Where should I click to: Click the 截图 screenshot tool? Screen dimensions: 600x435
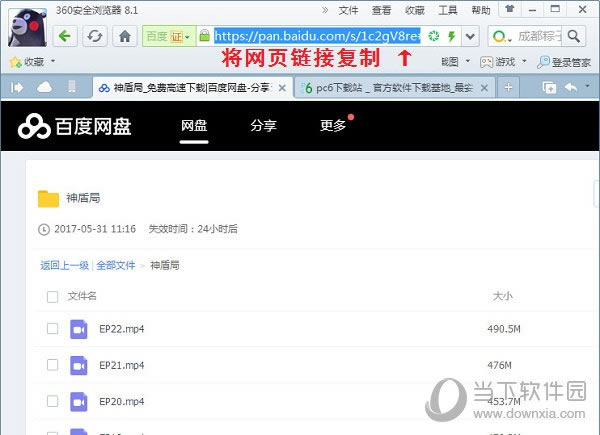(450, 62)
